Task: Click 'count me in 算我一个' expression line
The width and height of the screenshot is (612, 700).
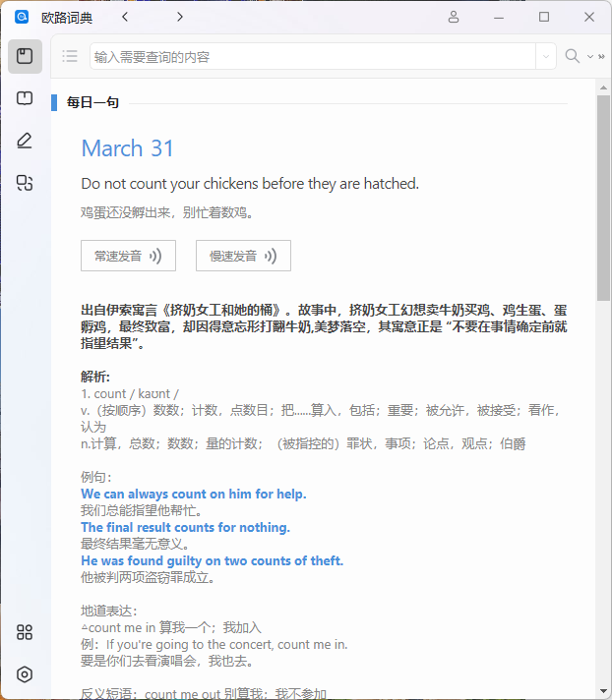Action: point(171,627)
